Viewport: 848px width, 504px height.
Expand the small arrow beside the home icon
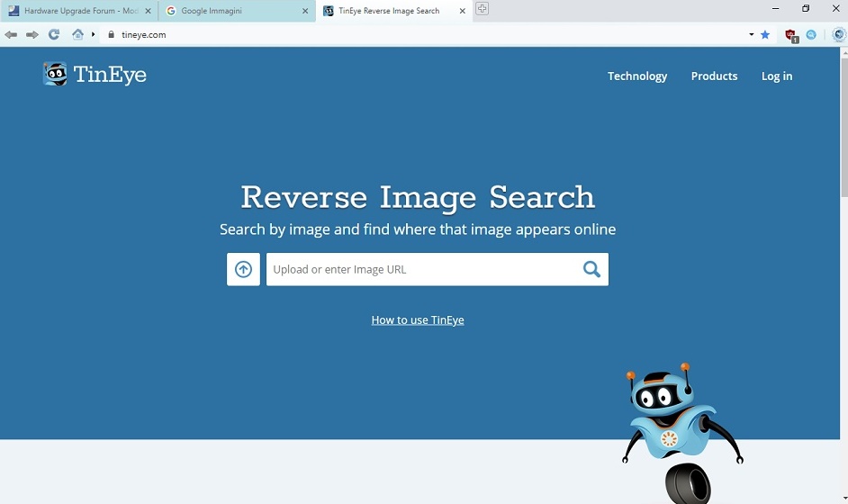click(93, 34)
